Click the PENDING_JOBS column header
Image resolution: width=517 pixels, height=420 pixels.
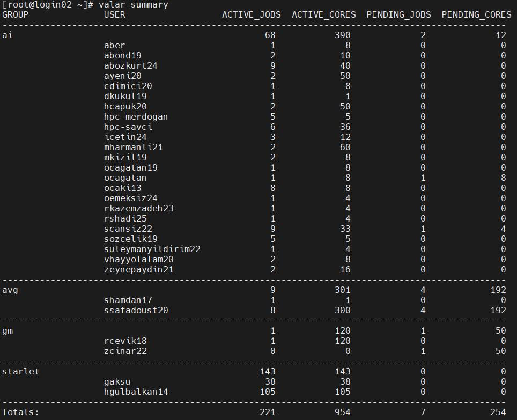click(x=398, y=14)
